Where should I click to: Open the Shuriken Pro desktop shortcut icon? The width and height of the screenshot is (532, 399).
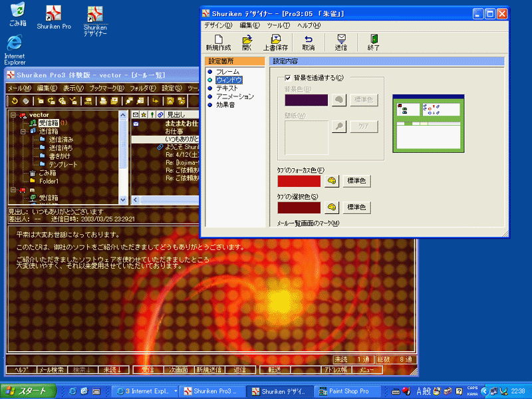[x=54, y=17]
